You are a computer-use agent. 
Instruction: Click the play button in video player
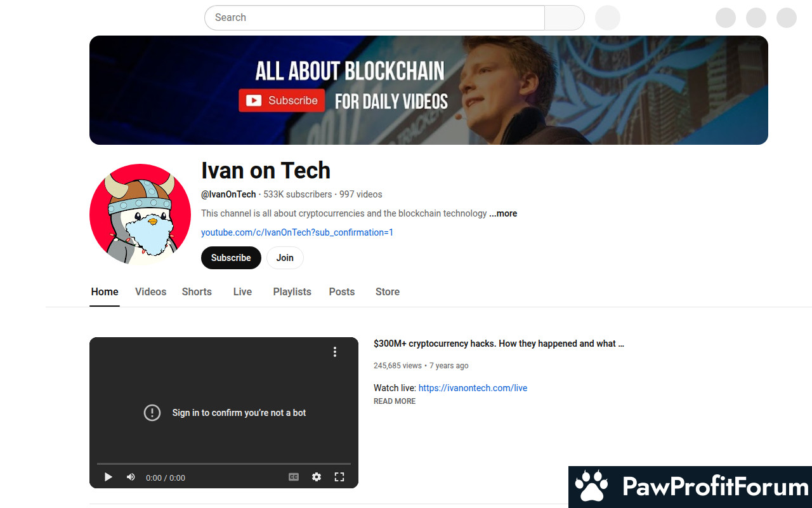(108, 477)
